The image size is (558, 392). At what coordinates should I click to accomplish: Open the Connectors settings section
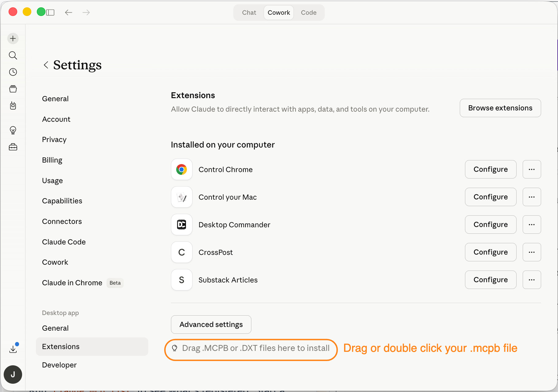(x=62, y=221)
